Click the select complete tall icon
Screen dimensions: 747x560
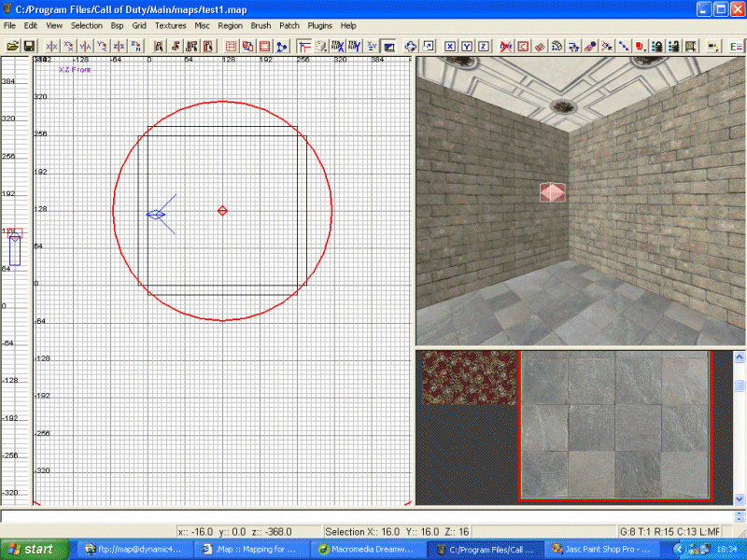[159, 46]
